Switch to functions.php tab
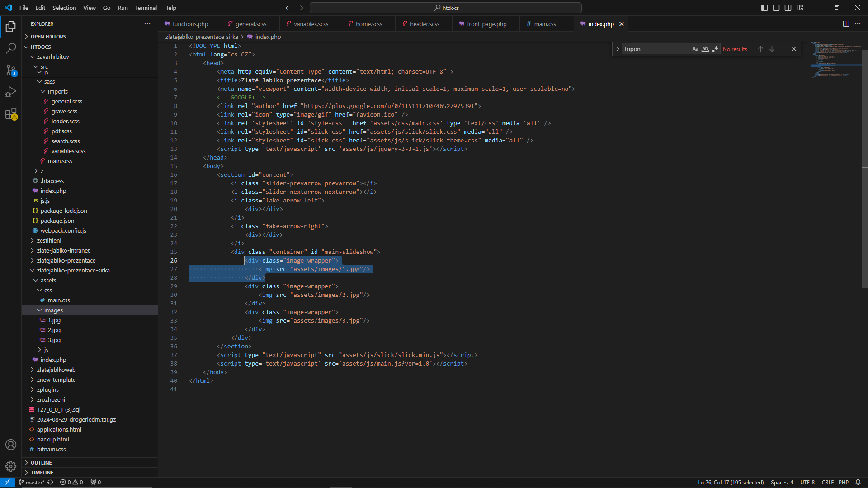The image size is (868, 488). [190, 24]
